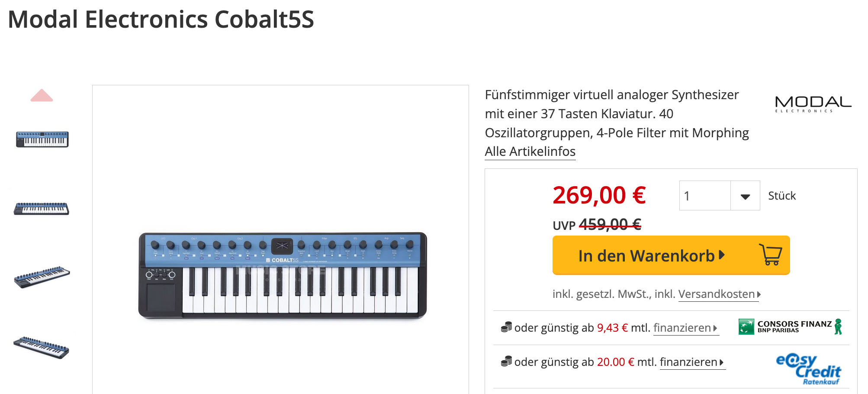Click the quantity input field
The width and height of the screenshot is (868, 394).
click(x=705, y=196)
